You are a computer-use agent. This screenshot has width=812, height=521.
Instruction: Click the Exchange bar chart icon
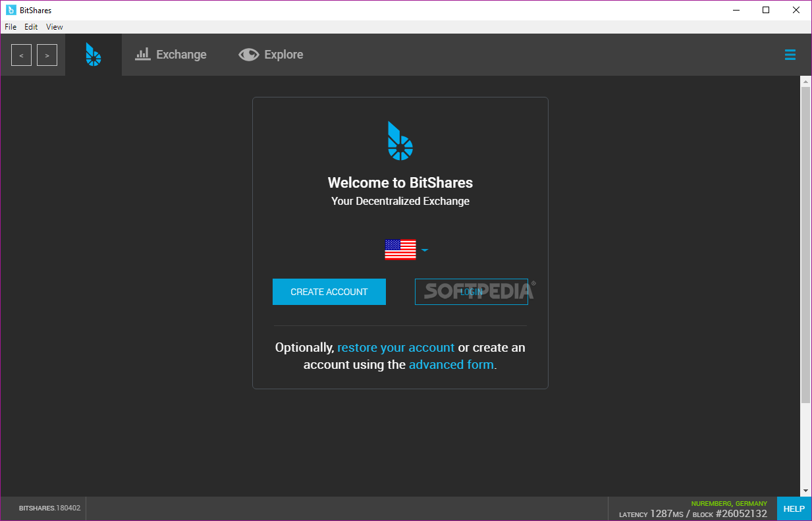click(143, 54)
